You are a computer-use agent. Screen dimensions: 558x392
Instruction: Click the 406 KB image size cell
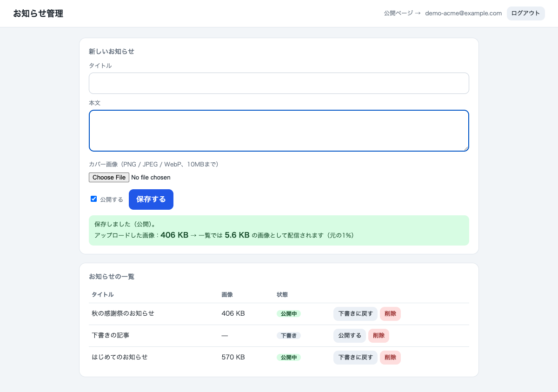tap(233, 313)
